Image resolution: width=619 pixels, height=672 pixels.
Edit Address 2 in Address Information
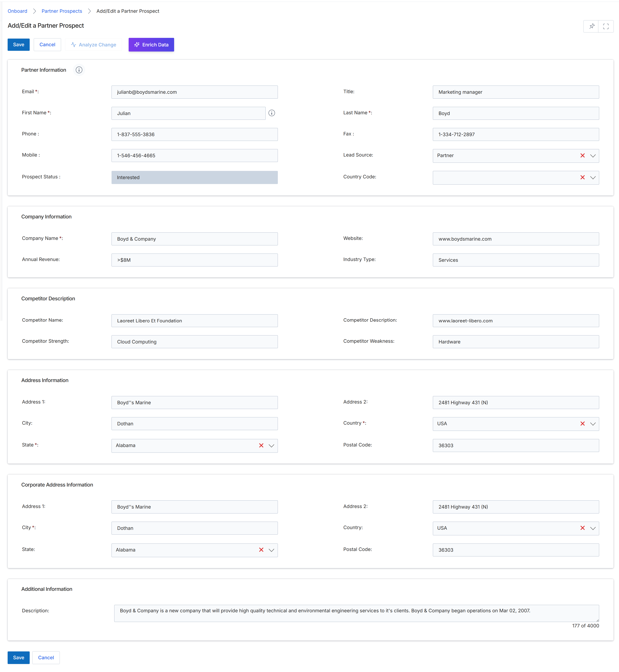(x=516, y=403)
